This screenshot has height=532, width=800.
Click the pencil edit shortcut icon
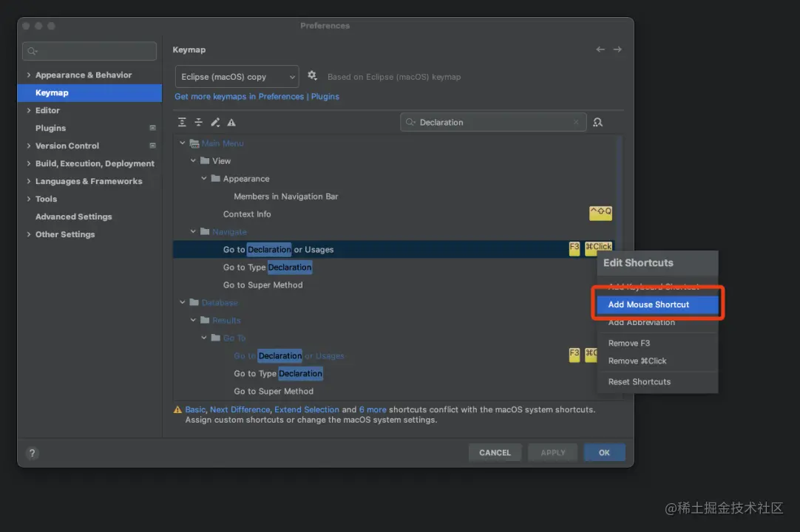(215, 123)
